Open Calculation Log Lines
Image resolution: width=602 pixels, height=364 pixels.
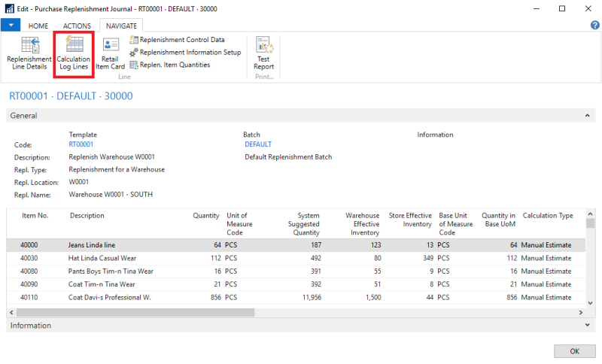point(74,53)
